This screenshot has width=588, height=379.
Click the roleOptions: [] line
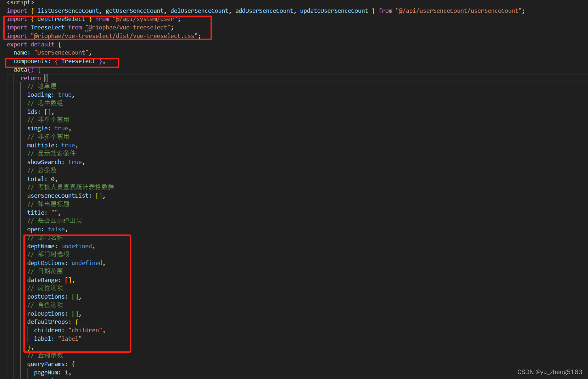point(54,314)
